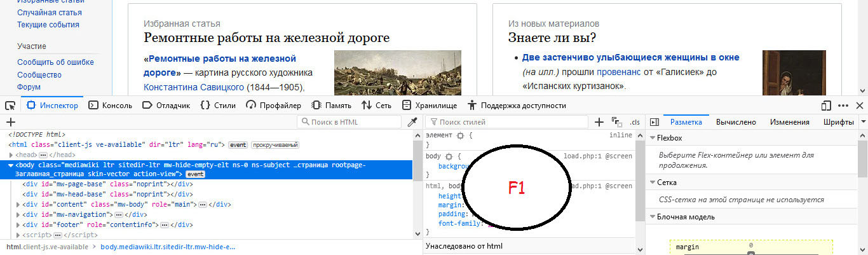Click the event badge on body element
The width and height of the screenshot is (868, 255).
[x=195, y=174]
